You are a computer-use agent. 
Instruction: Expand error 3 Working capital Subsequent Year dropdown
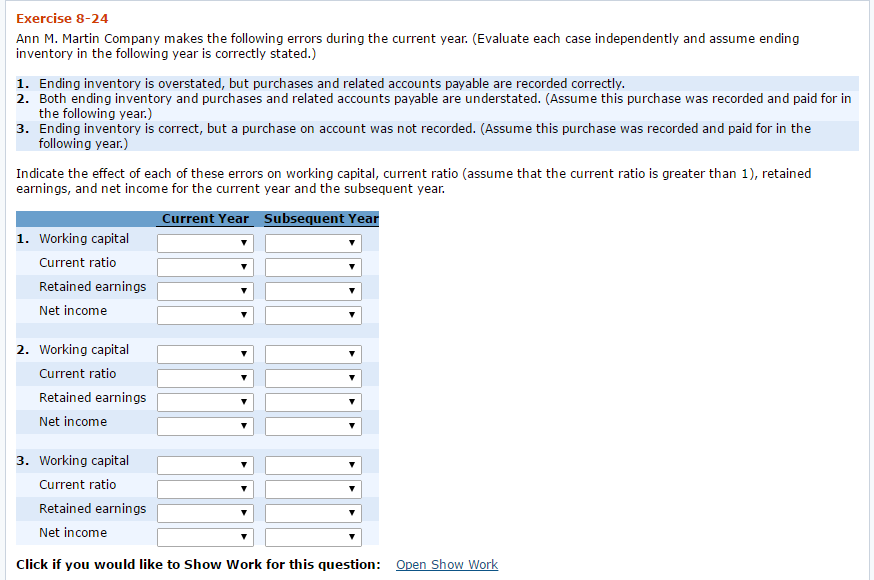click(x=313, y=465)
